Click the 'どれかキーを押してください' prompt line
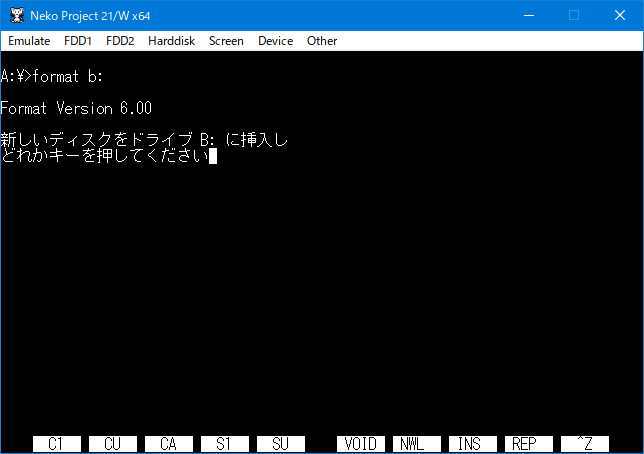The height and width of the screenshot is (454, 644). pos(104,156)
